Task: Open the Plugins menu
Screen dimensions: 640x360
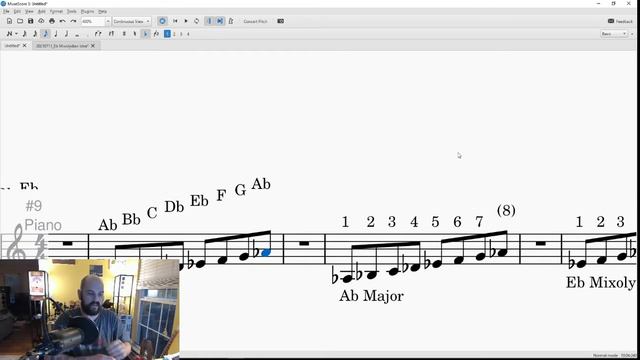Action: [87, 11]
